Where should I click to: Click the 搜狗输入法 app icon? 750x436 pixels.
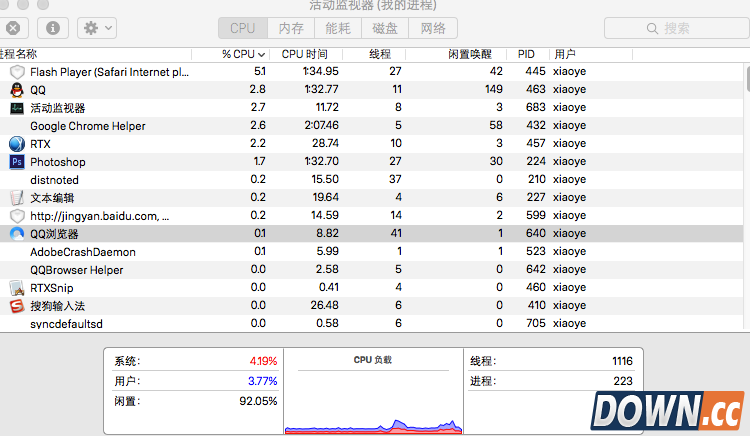tap(17, 306)
